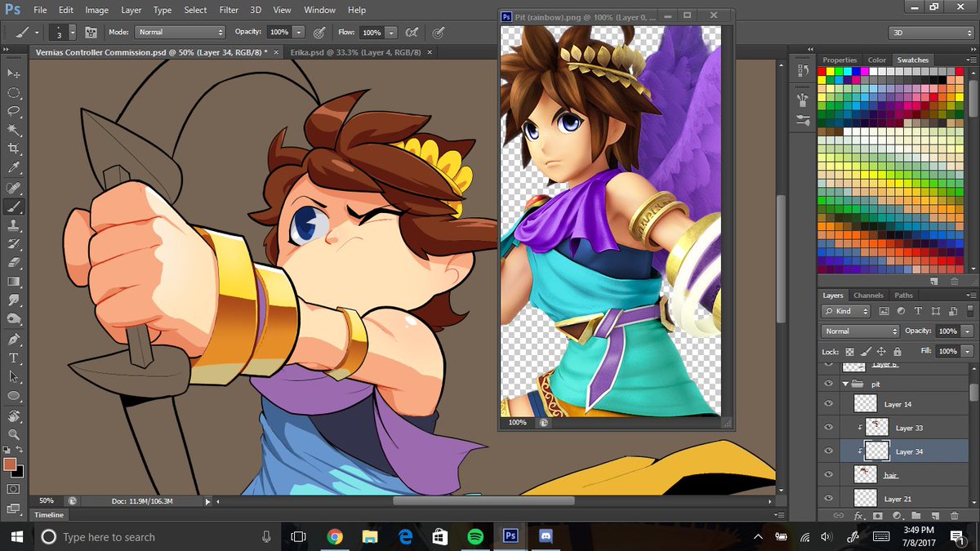The image size is (980, 551).
Task: Open the layer Fill dropdown
Action: (x=968, y=351)
